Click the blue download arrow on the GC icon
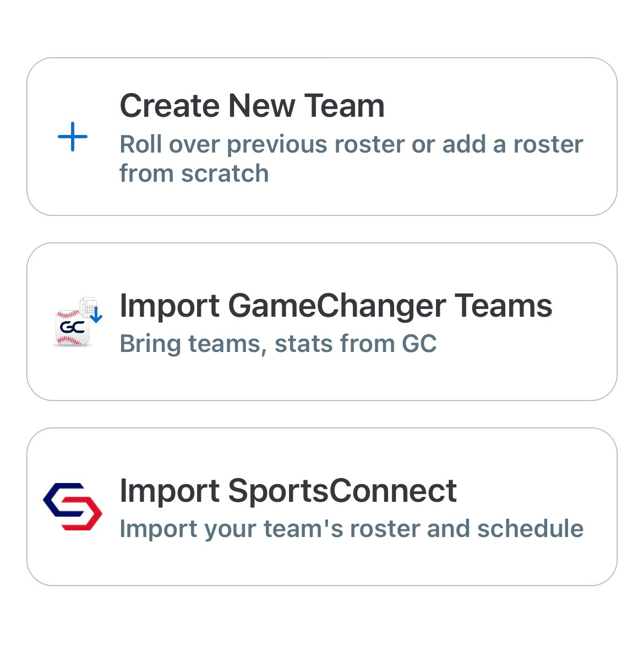 (x=97, y=315)
